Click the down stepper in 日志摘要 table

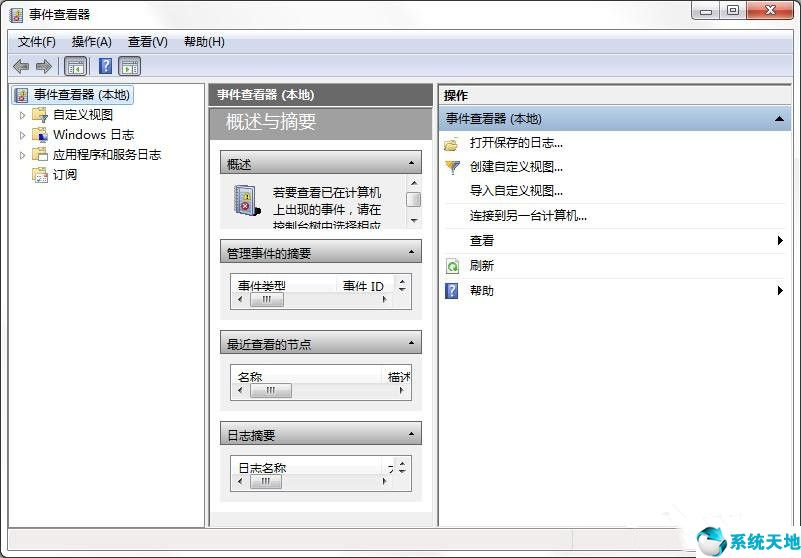pos(403,471)
